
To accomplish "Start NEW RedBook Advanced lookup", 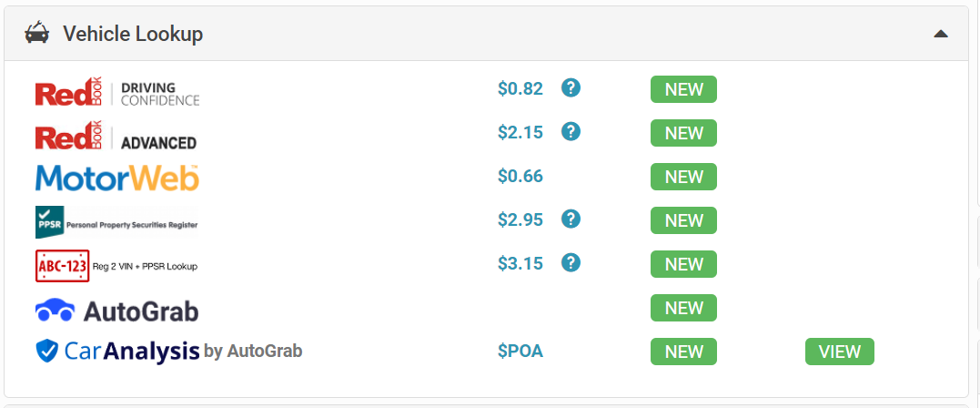I will coord(683,133).
